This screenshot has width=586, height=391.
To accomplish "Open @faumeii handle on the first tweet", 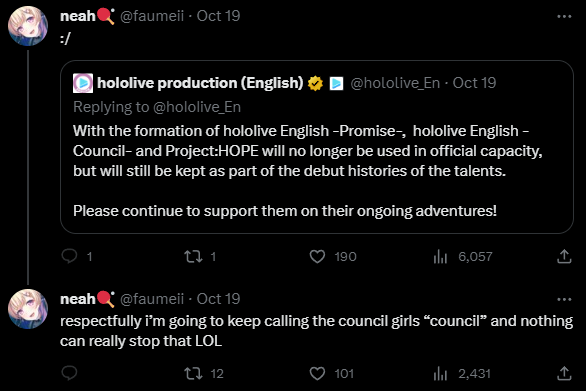I will [x=152, y=16].
